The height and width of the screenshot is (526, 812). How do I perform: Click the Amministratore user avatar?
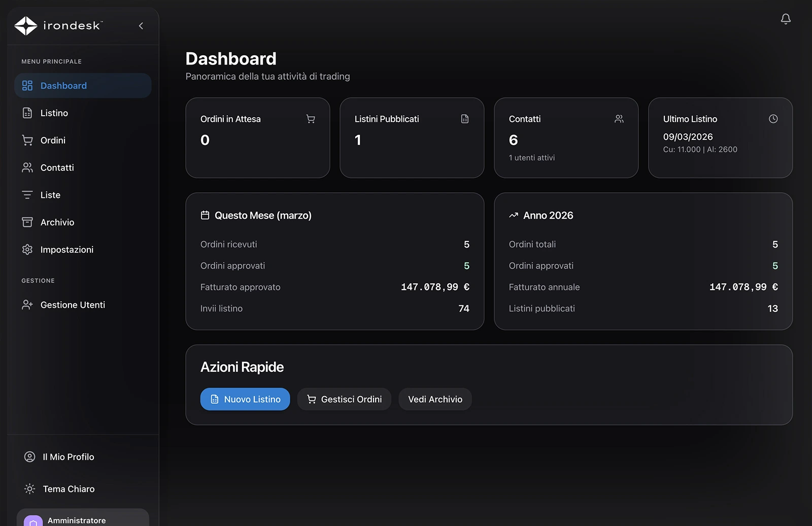click(33, 521)
